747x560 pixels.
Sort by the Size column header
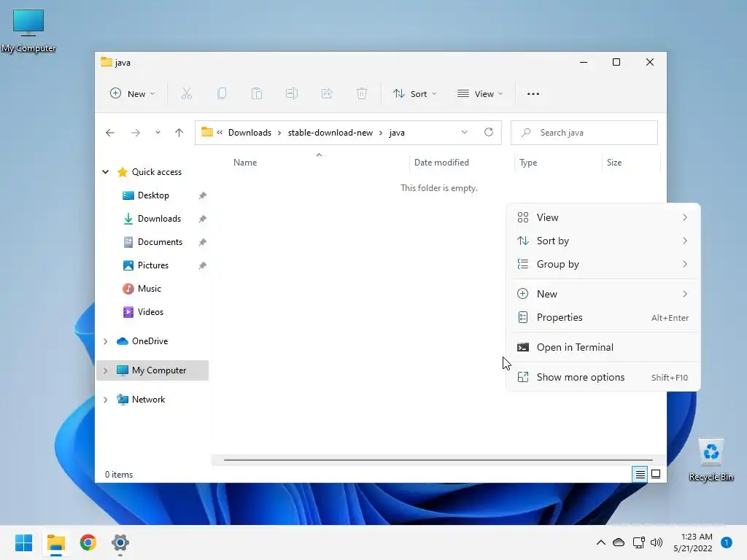(631, 163)
